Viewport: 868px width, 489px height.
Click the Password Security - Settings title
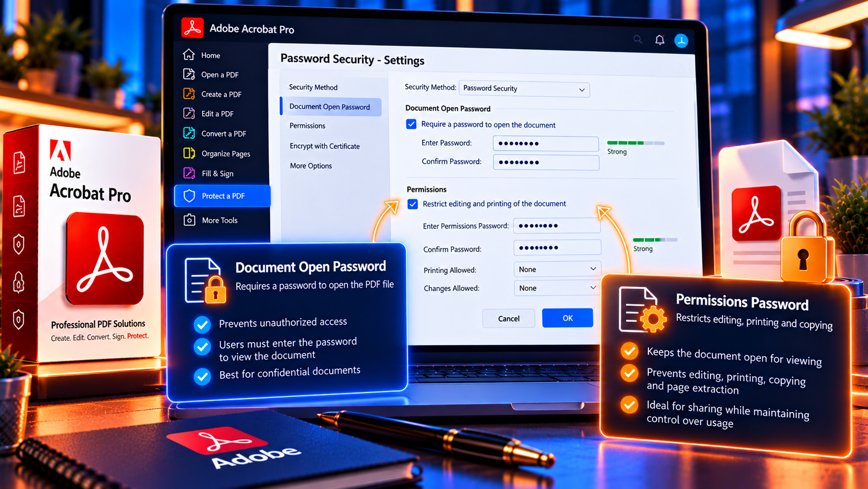pos(352,59)
